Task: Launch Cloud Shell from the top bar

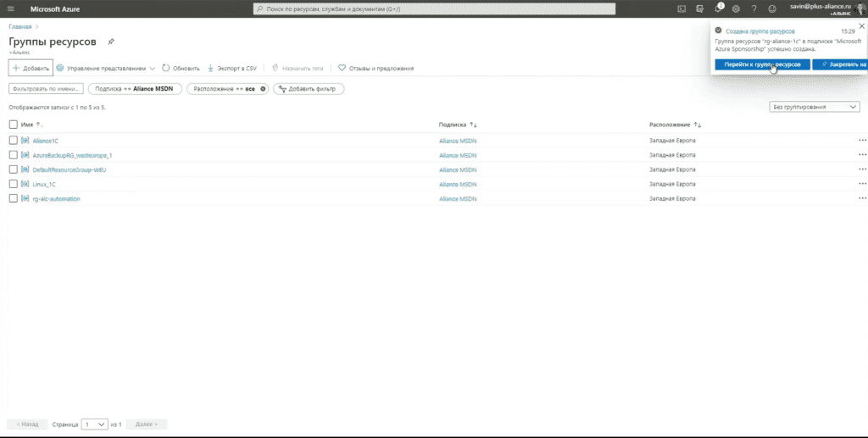Action: [x=682, y=8]
